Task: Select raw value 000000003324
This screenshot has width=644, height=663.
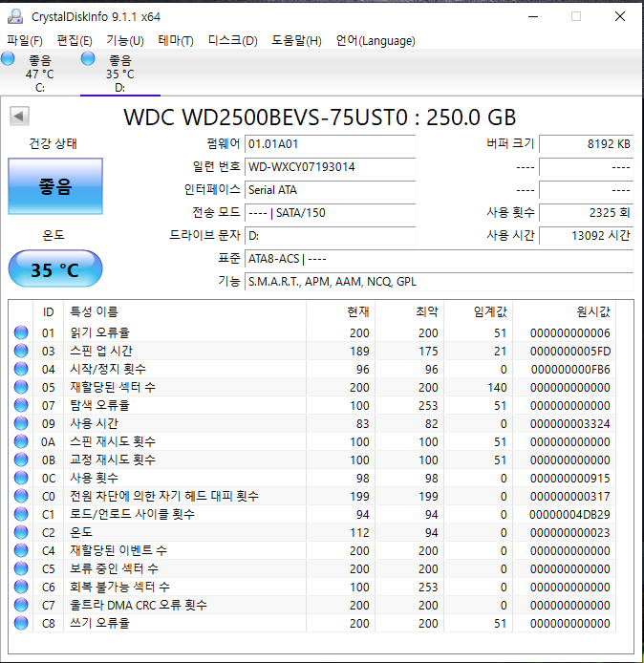Action: (570, 424)
